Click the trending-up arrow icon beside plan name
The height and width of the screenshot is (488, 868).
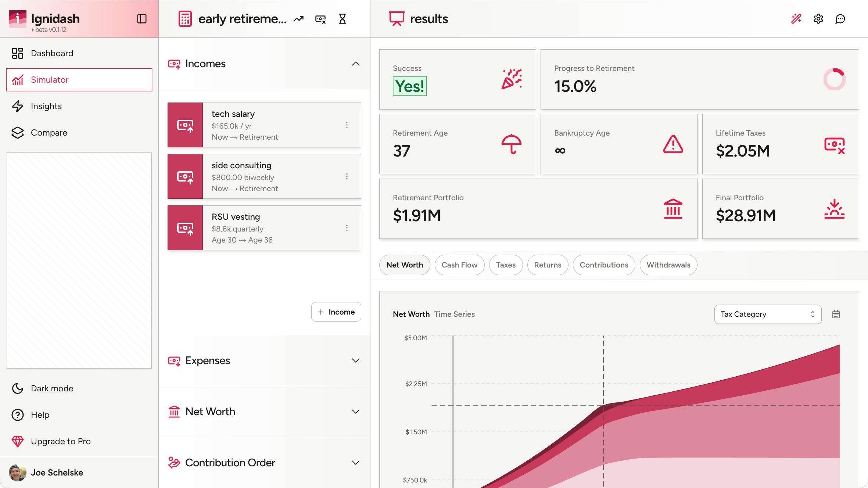[298, 19]
